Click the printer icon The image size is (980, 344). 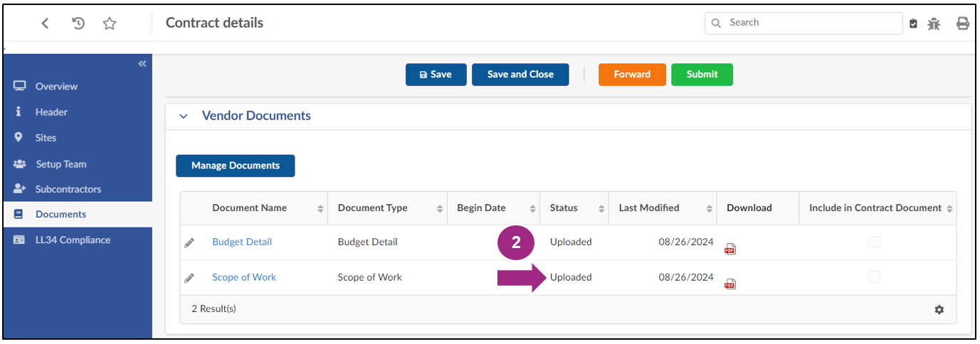click(962, 23)
